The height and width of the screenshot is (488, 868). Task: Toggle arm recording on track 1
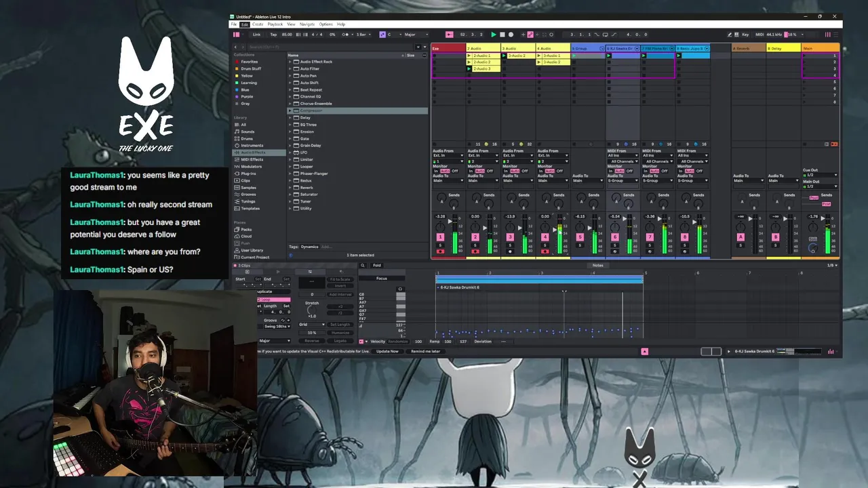click(x=440, y=251)
